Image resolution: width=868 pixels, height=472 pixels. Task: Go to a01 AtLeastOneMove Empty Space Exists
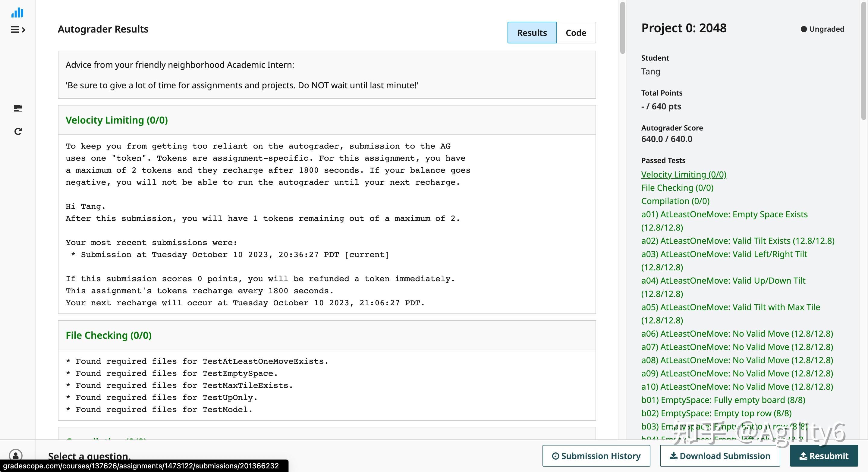724,214
